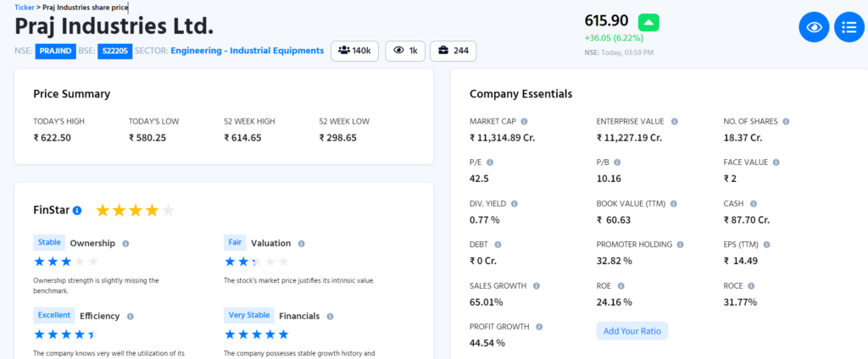Click info icon next to No. of Shares
The height and width of the screenshot is (359, 868).
point(786,121)
